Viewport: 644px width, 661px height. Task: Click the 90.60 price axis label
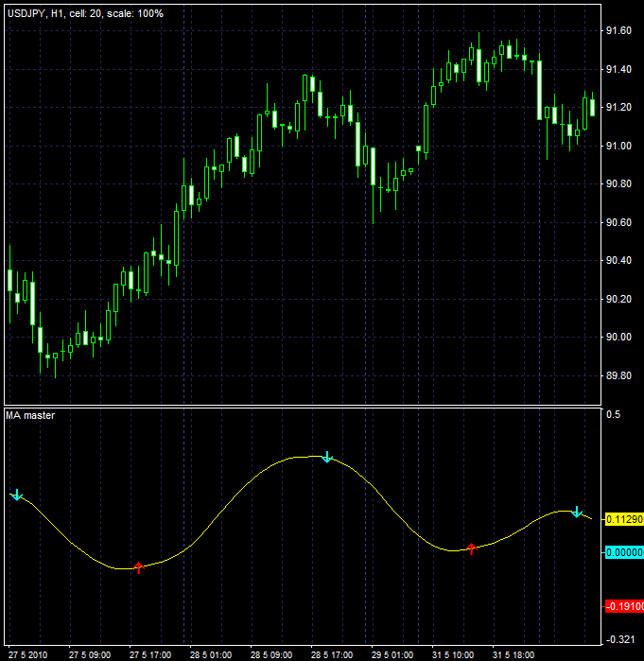[x=618, y=222]
